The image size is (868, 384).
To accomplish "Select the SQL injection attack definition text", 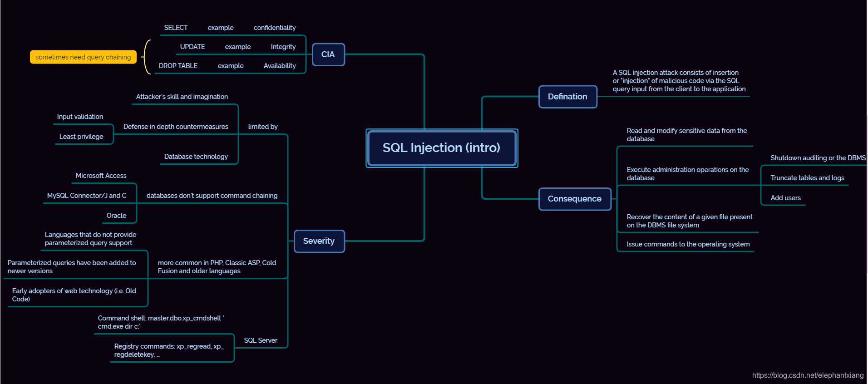I will (x=679, y=81).
